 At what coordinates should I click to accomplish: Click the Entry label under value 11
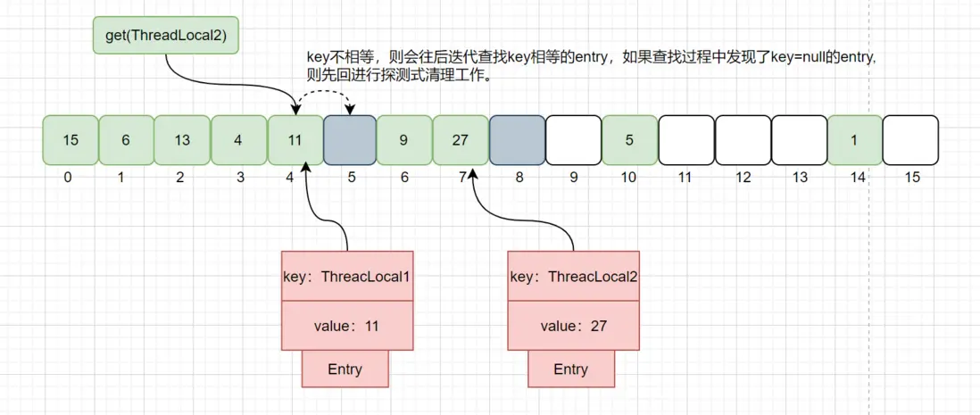point(345,369)
